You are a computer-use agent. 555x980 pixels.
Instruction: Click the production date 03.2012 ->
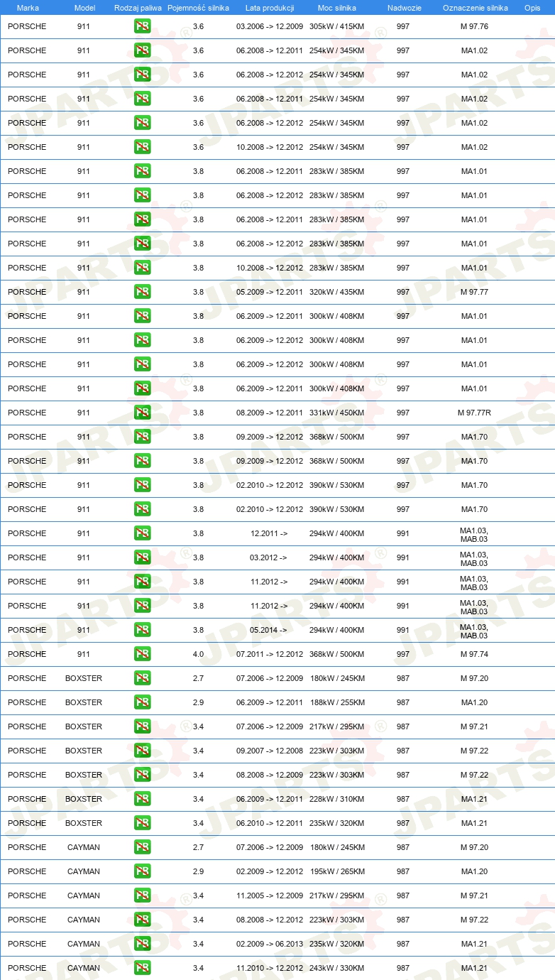coord(268,557)
